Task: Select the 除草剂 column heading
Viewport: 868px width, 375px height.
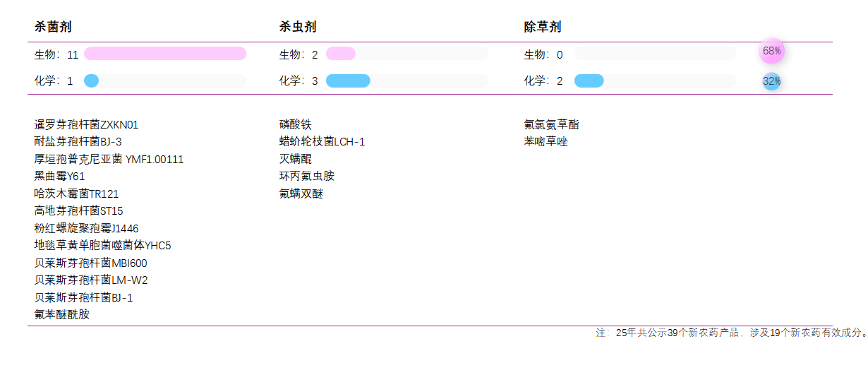Action: 543,27
